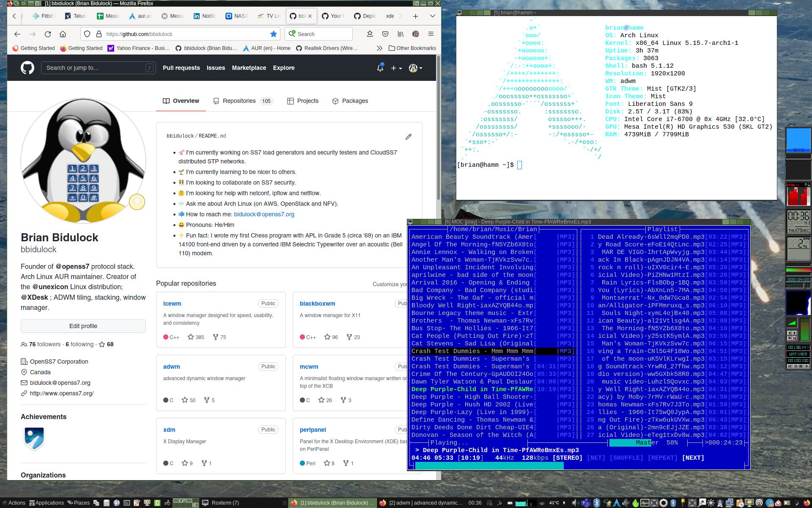
Task: Open http://www.openss7.org/ website link
Action: pyautogui.click(x=62, y=393)
